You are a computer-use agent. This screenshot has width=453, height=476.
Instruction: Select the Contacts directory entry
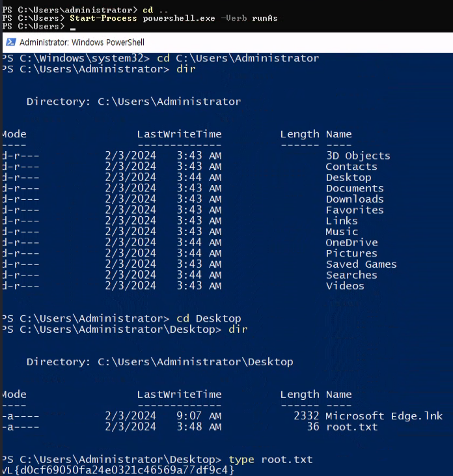[x=351, y=167]
